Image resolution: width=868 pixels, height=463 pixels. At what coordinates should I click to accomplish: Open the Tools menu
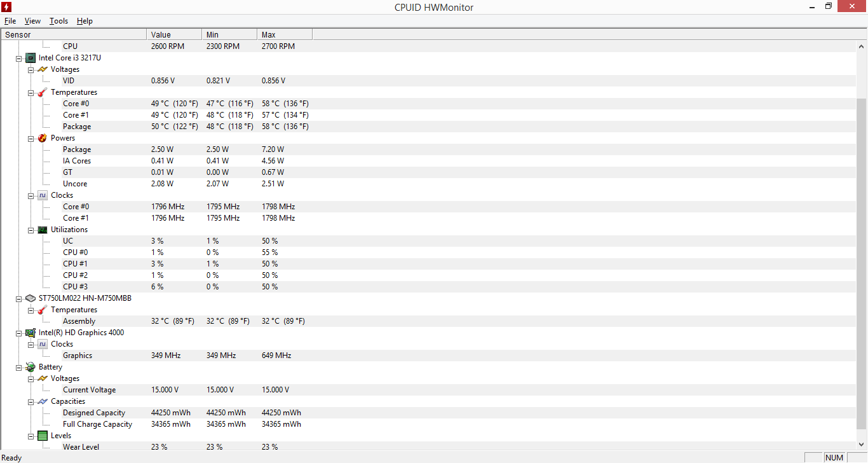click(59, 21)
